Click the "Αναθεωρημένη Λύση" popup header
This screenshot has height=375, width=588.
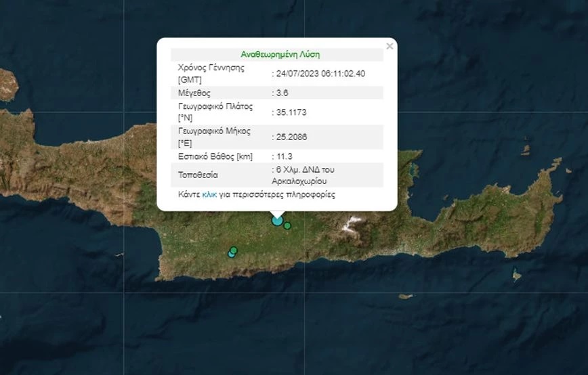[280, 54]
